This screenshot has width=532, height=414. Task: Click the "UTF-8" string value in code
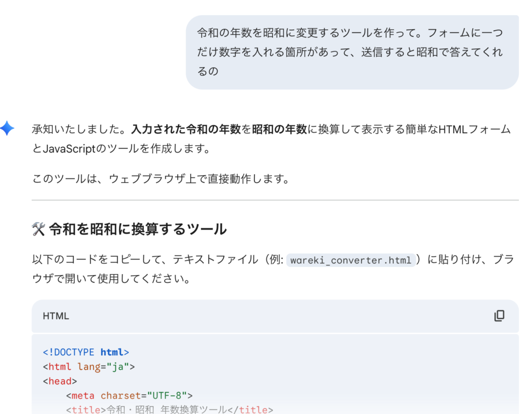click(167, 396)
